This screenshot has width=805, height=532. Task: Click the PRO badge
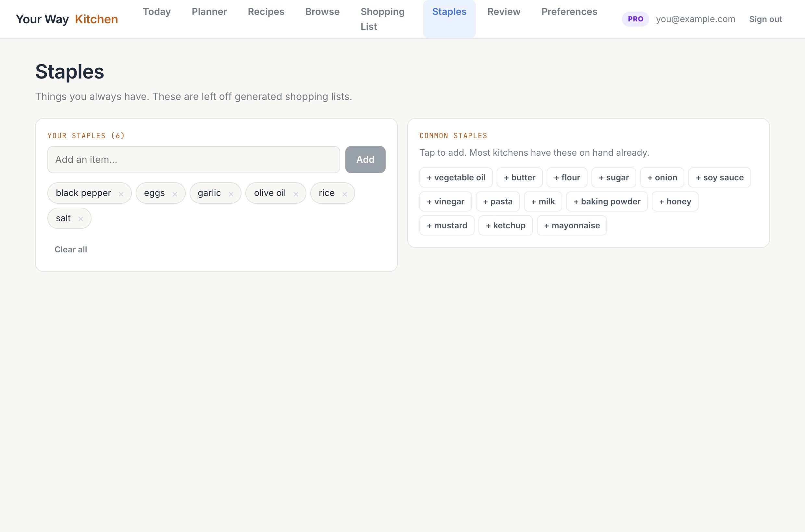(635, 19)
